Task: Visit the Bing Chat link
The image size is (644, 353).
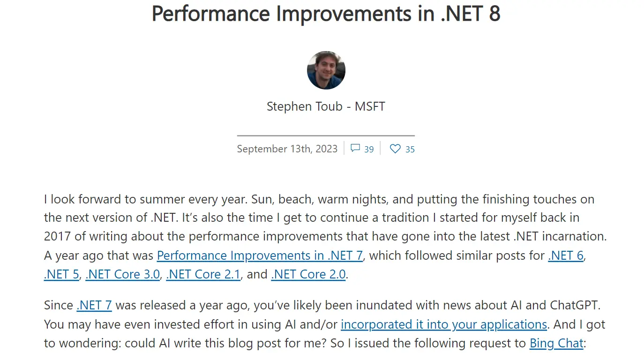Action: click(556, 343)
